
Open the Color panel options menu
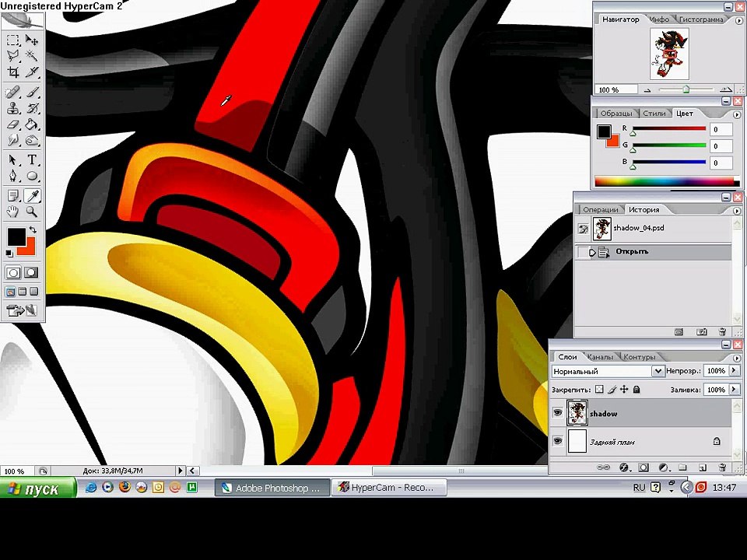[x=737, y=115]
